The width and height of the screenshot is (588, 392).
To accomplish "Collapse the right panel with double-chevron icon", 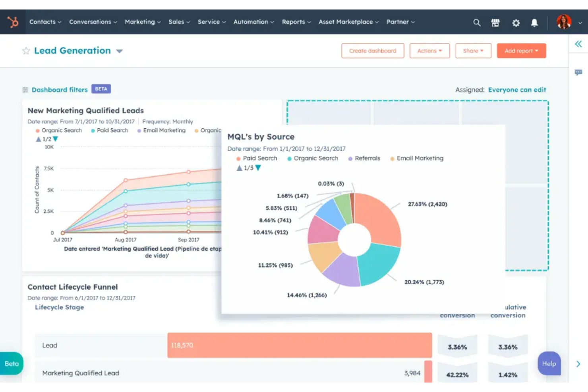I will (578, 44).
